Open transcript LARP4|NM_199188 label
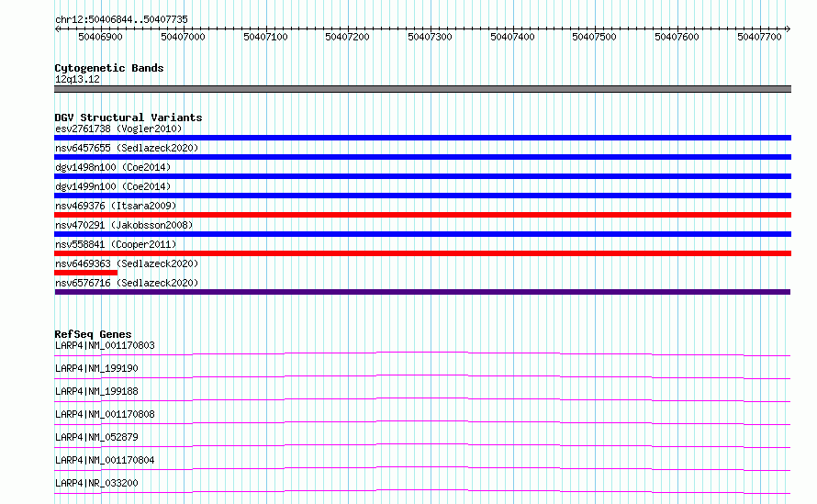The height and width of the screenshot is (504, 817). tap(97, 391)
